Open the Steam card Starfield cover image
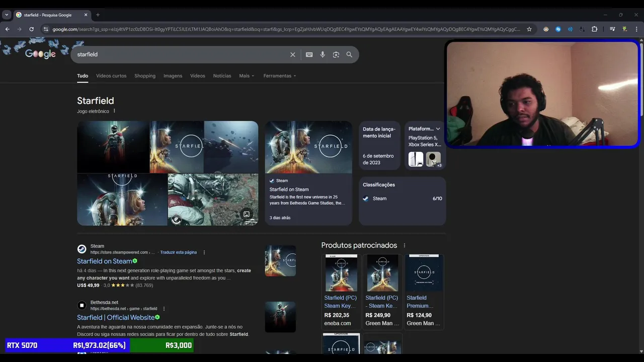The width and height of the screenshot is (644, 362). tap(308, 147)
